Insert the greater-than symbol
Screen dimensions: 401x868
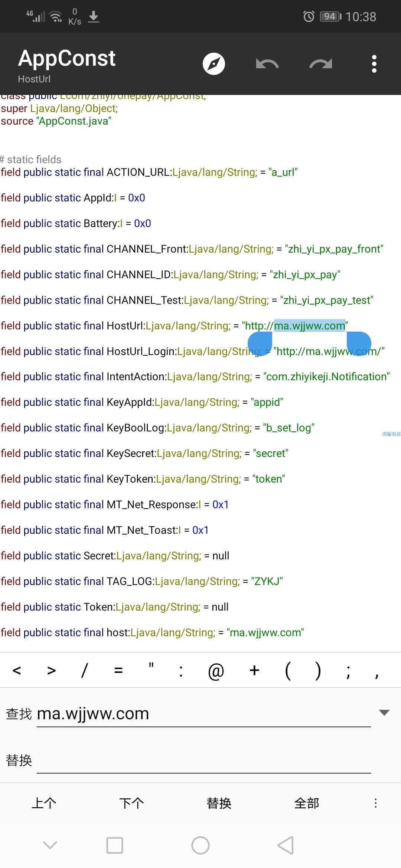click(52, 670)
